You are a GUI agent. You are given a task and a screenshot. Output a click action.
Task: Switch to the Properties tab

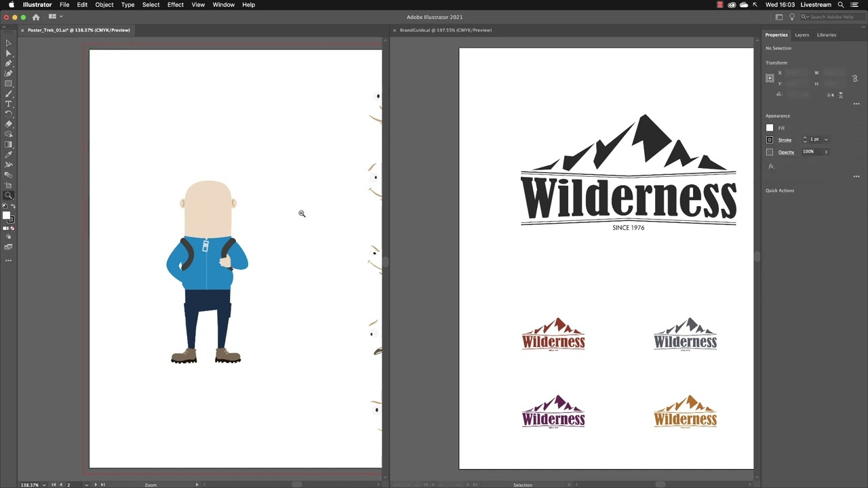point(776,35)
